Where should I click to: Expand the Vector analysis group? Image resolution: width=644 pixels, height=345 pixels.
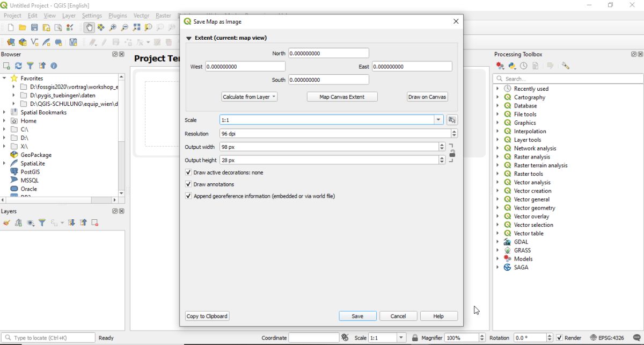[497, 182]
